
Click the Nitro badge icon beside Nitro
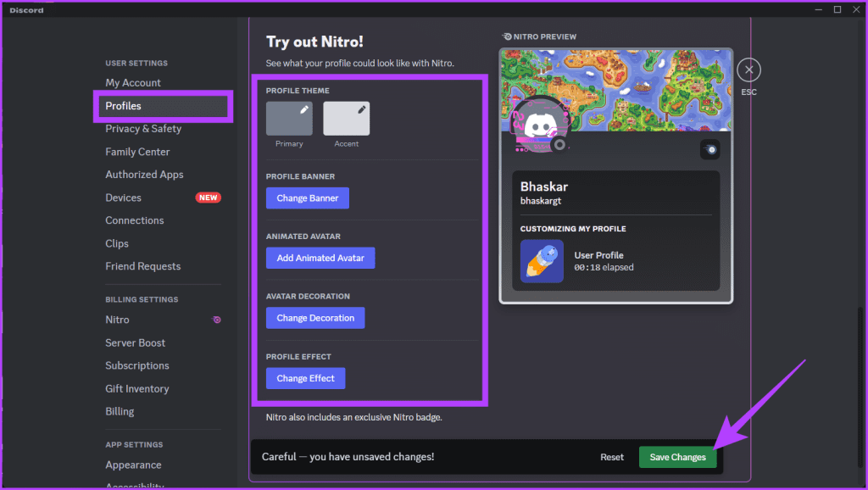217,320
